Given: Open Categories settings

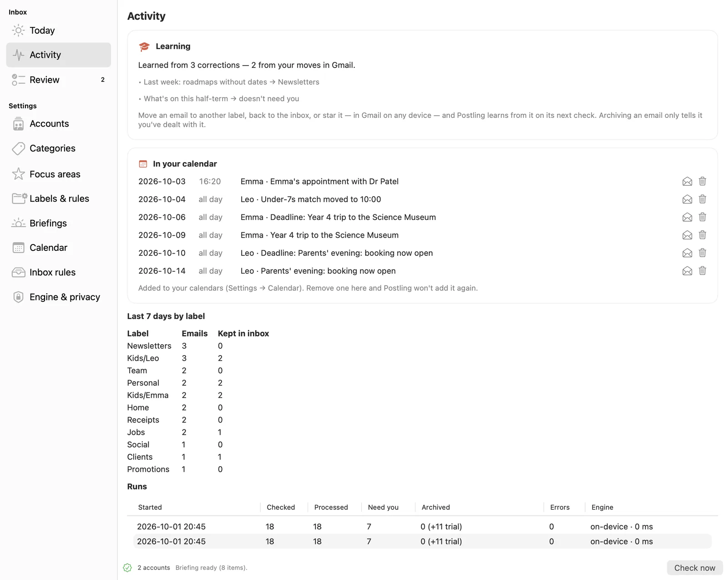Looking at the screenshot, I should point(58,148).
